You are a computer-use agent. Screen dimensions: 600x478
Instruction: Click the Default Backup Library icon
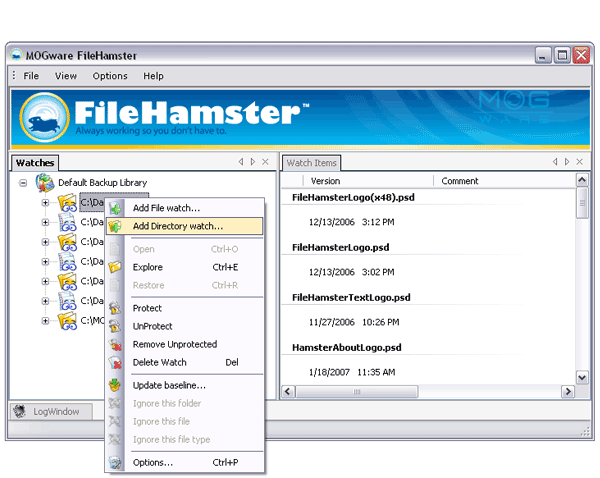coord(45,182)
